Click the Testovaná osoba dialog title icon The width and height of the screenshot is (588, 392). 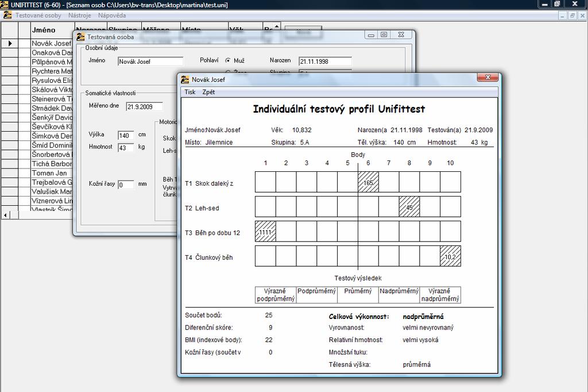pyautogui.click(x=80, y=37)
